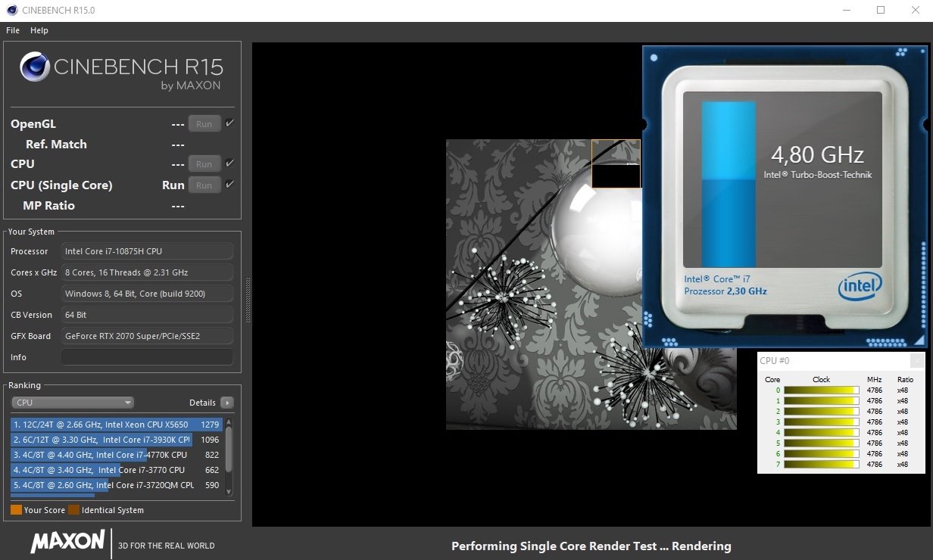Run the CPU benchmark
Image resolution: width=933 pixels, height=560 pixels.
pyautogui.click(x=204, y=164)
